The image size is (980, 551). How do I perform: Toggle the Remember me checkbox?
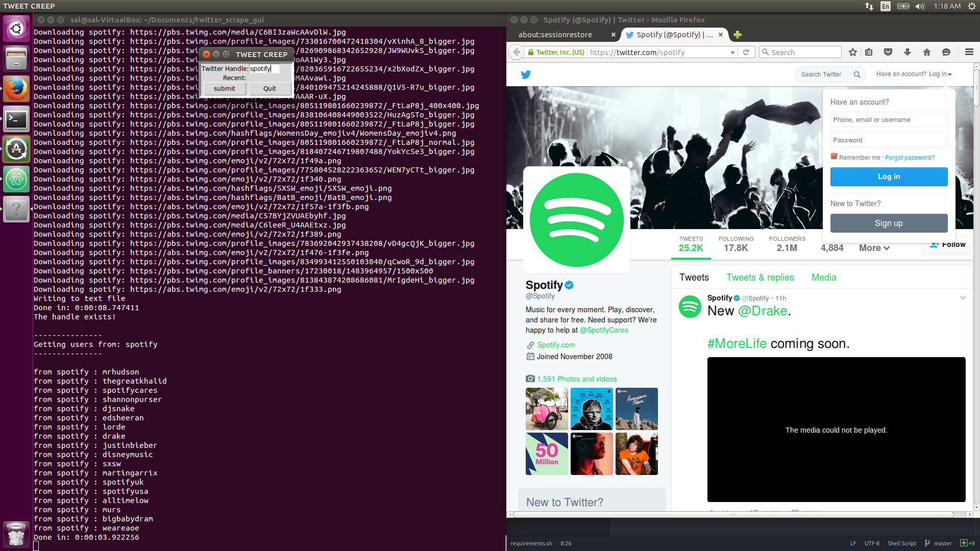click(x=834, y=157)
